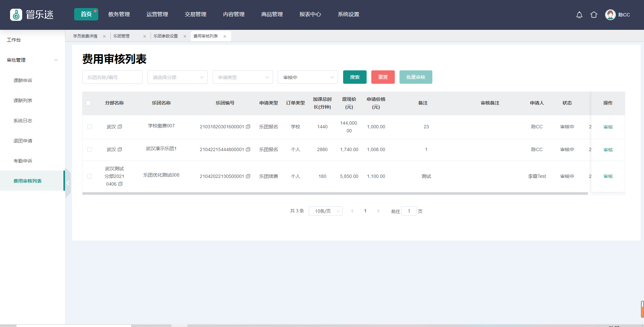
Task: Click the 管乐迷 logo icon
Action: 16,15
